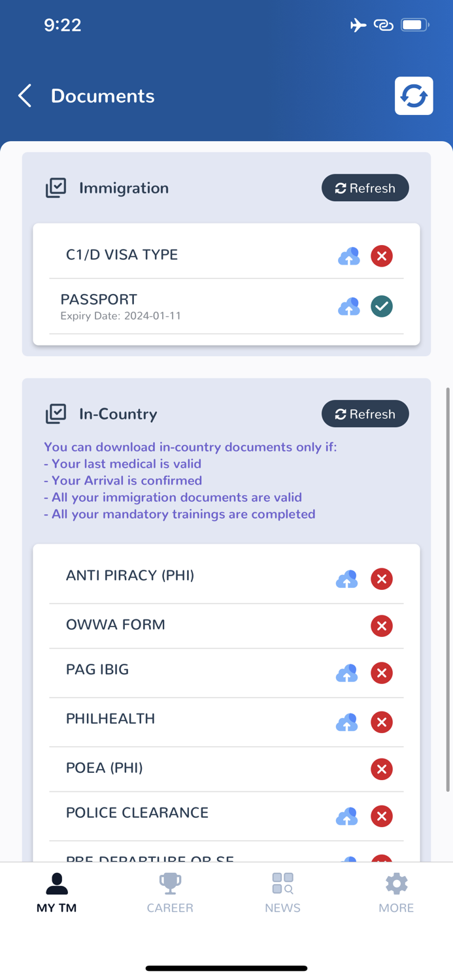Select the MY TM tab
The height and width of the screenshot is (980, 453).
pyautogui.click(x=57, y=892)
